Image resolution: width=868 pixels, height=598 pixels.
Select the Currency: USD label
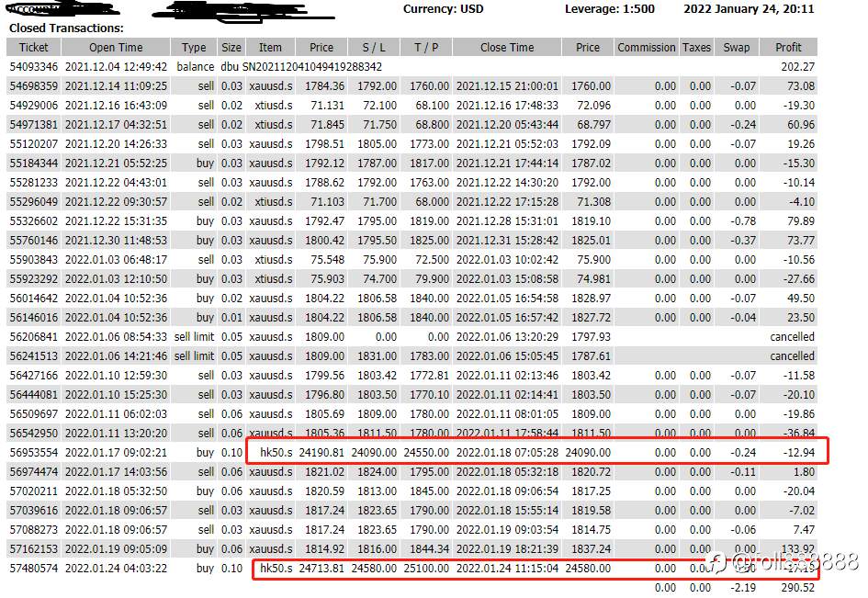click(443, 9)
